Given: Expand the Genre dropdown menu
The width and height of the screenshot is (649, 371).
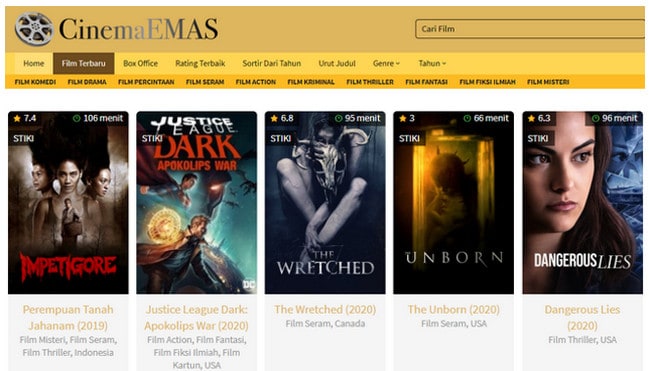Looking at the screenshot, I should click(386, 63).
